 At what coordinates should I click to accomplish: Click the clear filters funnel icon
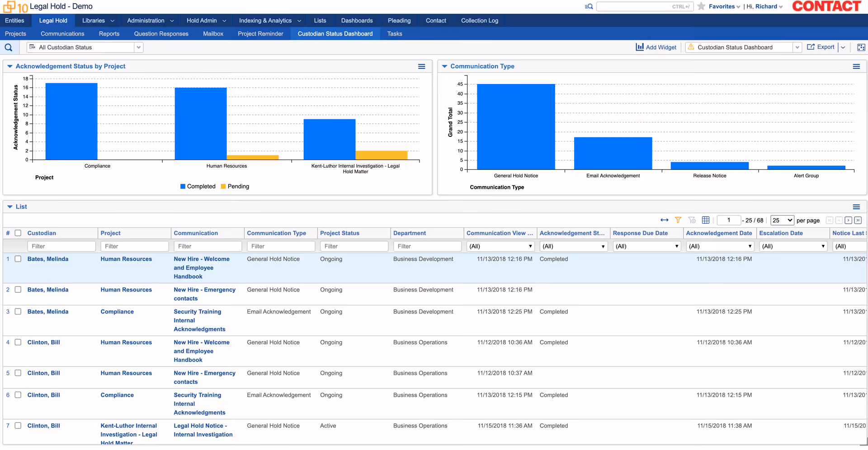pyautogui.click(x=692, y=220)
